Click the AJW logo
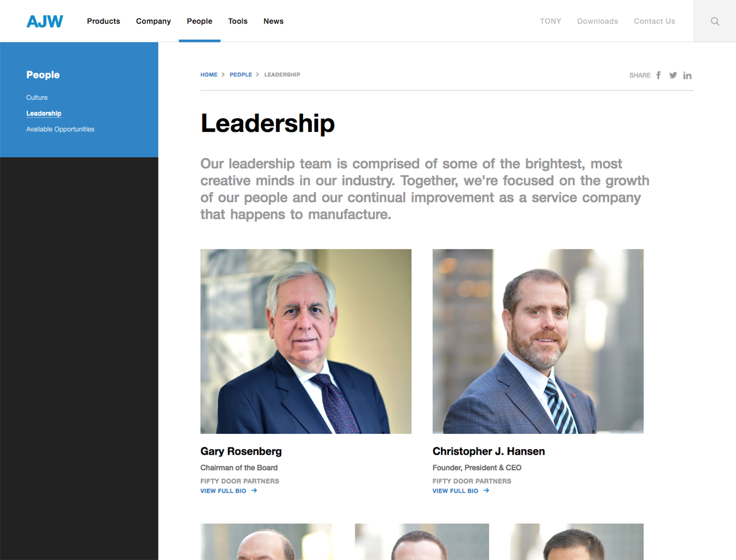The width and height of the screenshot is (736, 560). (45, 21)
